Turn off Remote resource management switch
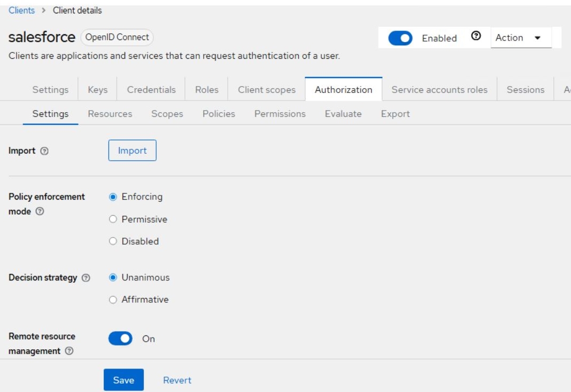This screenshot has width=571, height=392. (120, 339)
